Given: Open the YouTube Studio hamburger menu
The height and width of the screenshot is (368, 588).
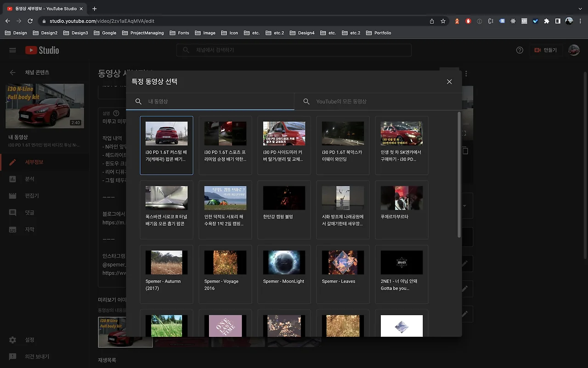Looking at the screenshot, I should click(x=12, y=50).
